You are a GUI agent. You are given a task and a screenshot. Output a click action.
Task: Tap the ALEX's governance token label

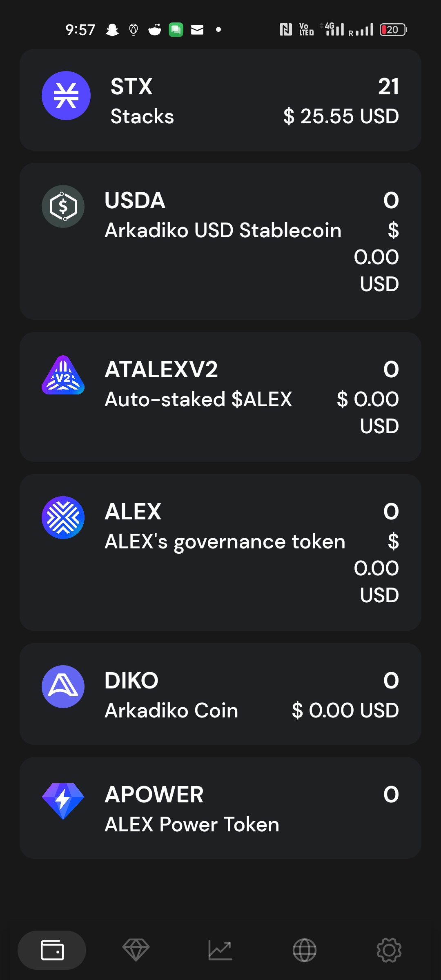pos(225,542)
